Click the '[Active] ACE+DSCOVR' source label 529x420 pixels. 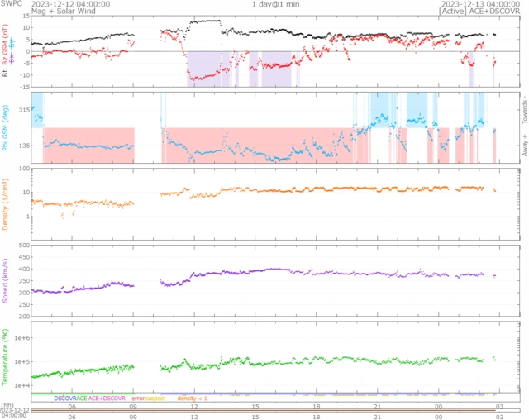pos(479,11)
